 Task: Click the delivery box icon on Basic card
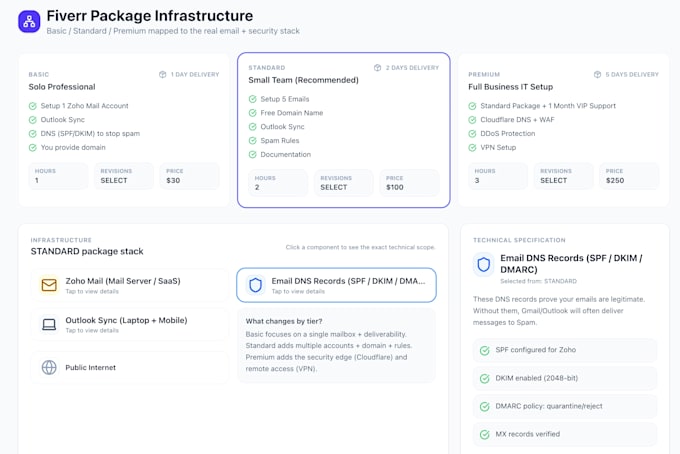tap(163, 75)
